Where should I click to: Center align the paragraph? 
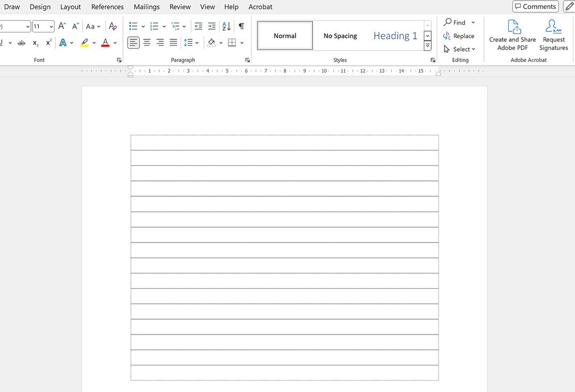click(x=147, y=43)
